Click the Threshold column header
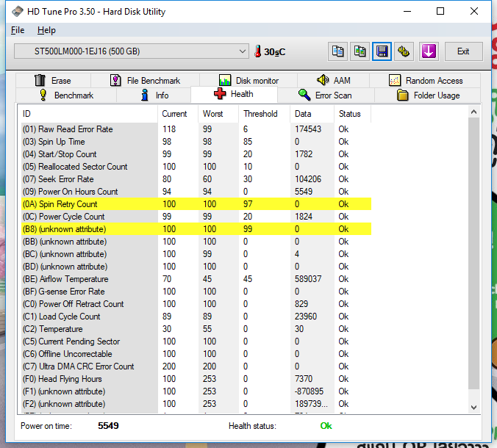497x448 pixels. (x=265, y=114)
